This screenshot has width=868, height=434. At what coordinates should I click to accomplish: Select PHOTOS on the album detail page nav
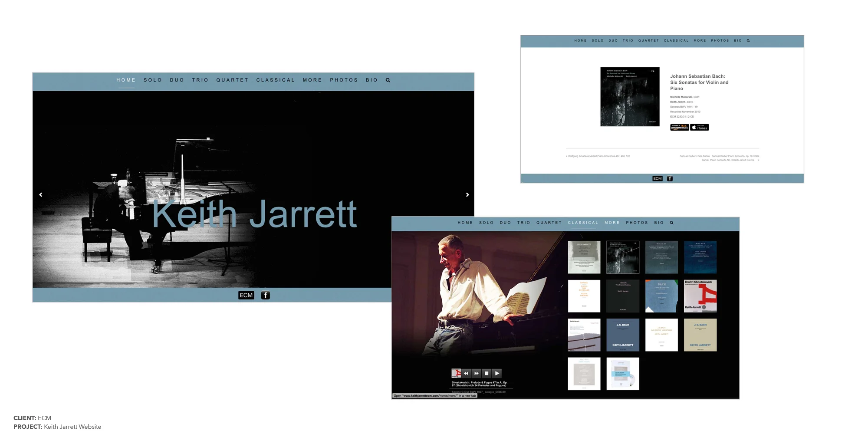(720, 41)
